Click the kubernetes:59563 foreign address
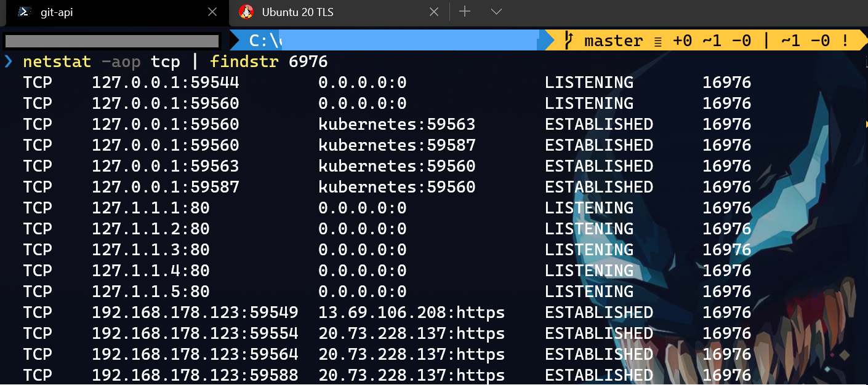868x385 pixels. click(x=396, y=124)
